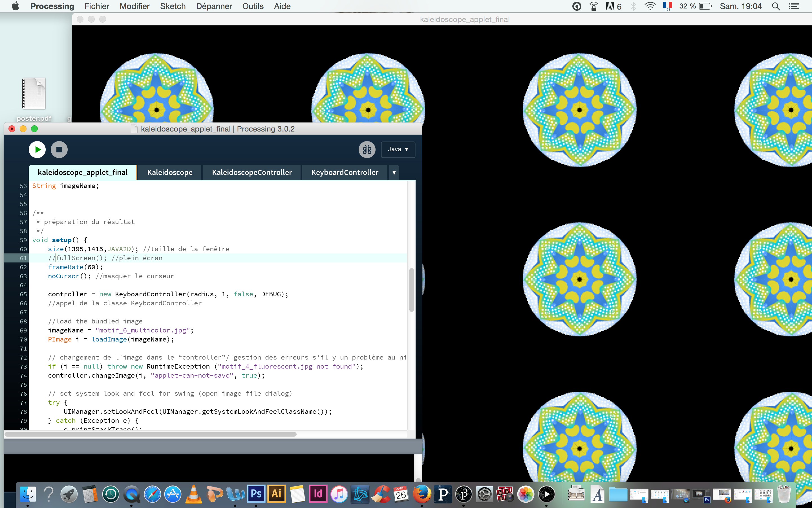Open the KeyboardController tab
The width and height of the screenshot is (812, 508).
pyautogui.click(x=345, y=173)
